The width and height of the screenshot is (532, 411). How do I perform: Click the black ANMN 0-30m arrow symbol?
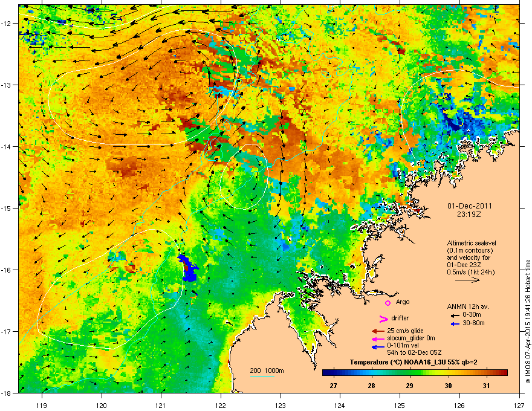click(455, 316)
